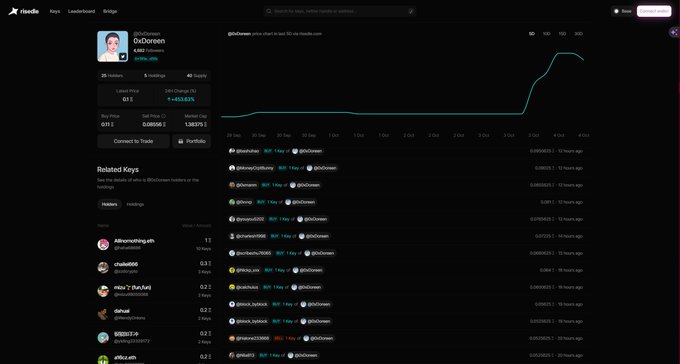This screenshot has height=364, width=680.
Task: Click the 0.081 · 12 hours ago entry
Action: click(x=561, y=202)
